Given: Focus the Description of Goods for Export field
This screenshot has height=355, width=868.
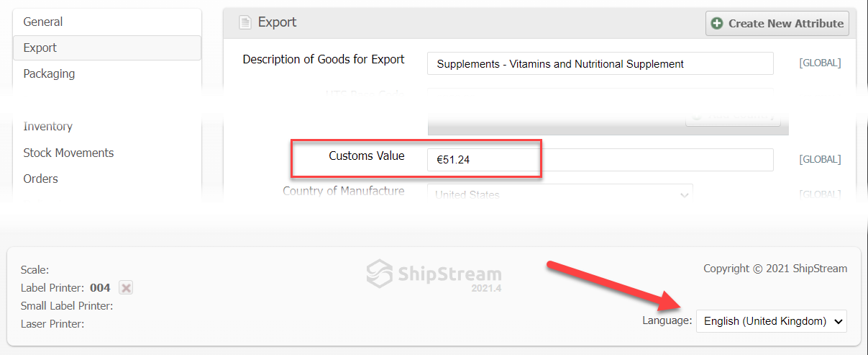Looking at the screenshot, I should pyautogui.click(x=600, y=63).
